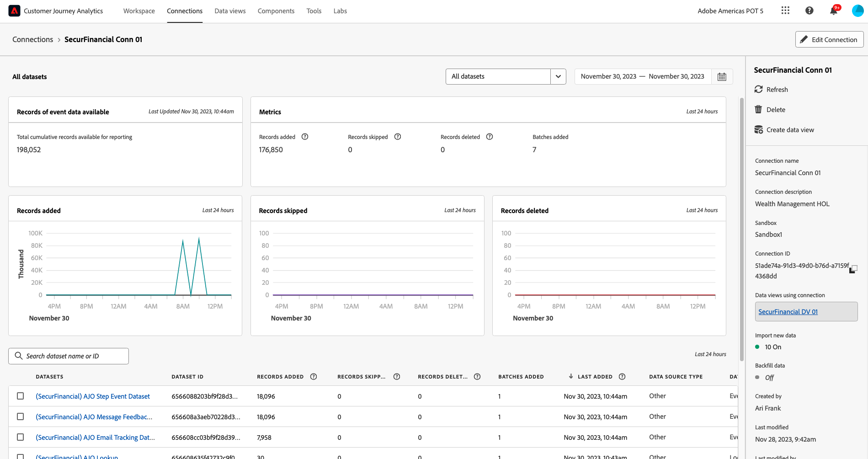The width and height of the screenshot is (868, 459).
Task: Open the Data views tab
Action: tap(230, 11)
